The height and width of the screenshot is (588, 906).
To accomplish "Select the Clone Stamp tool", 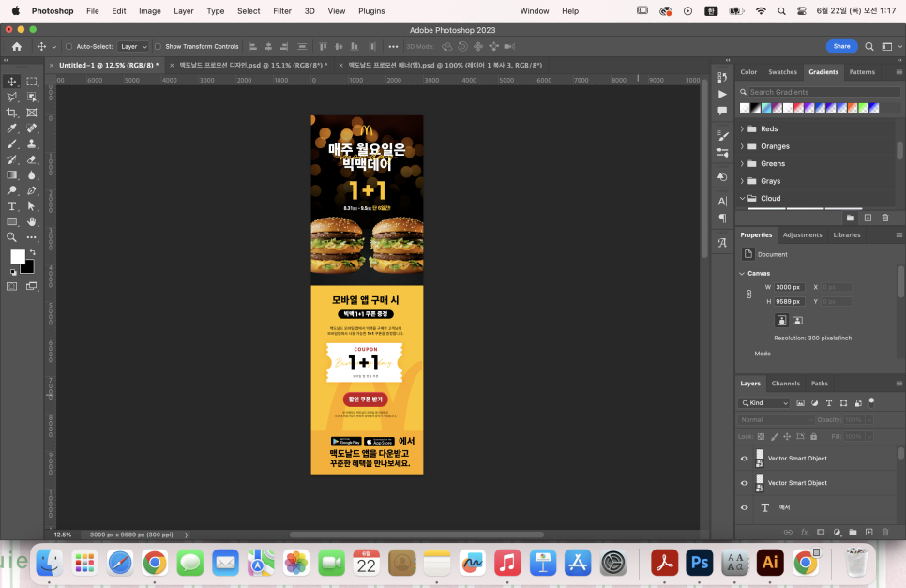I will (x=32, y=143).
